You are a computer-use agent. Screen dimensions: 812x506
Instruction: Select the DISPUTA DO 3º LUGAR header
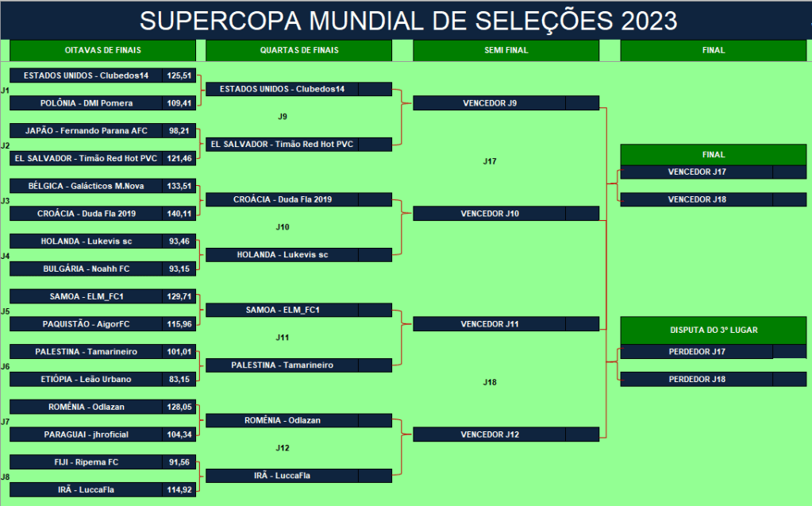coord(713,329)
